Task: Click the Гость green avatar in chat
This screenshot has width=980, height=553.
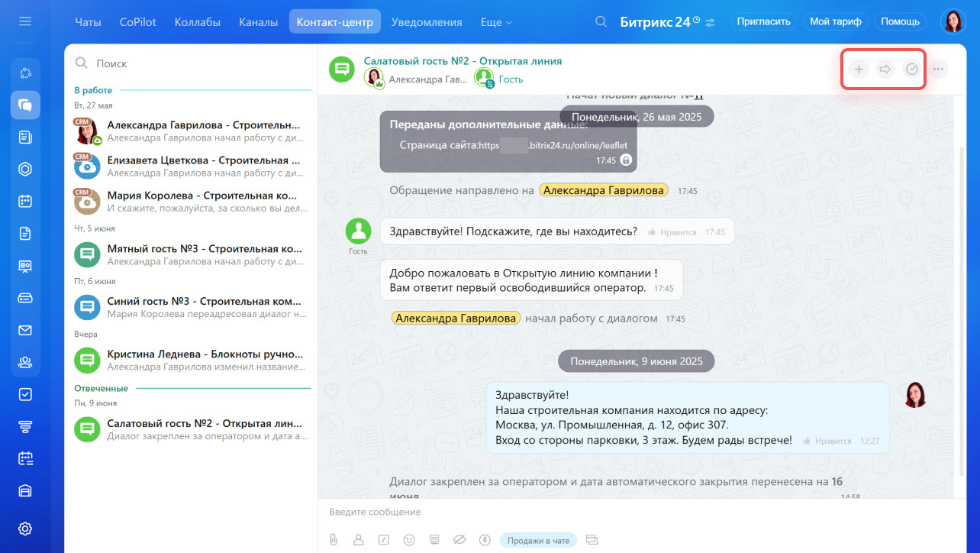Action: 358,231
